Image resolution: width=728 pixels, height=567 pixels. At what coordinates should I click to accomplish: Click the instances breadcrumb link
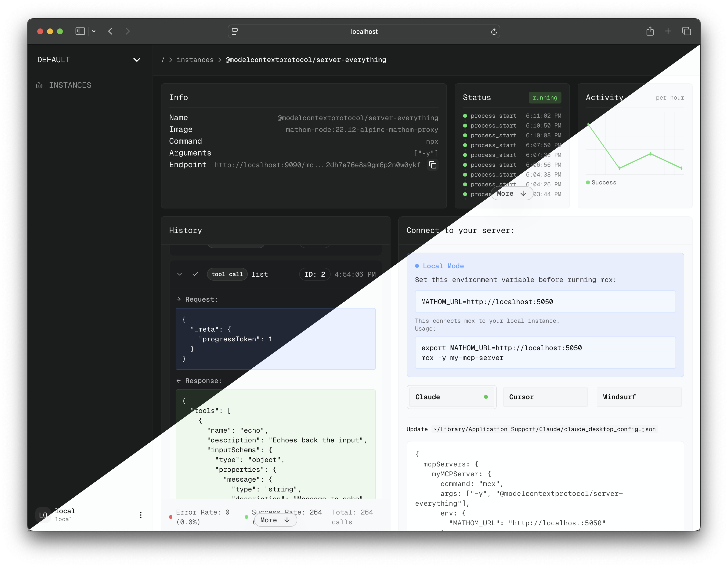pos(195,60)
